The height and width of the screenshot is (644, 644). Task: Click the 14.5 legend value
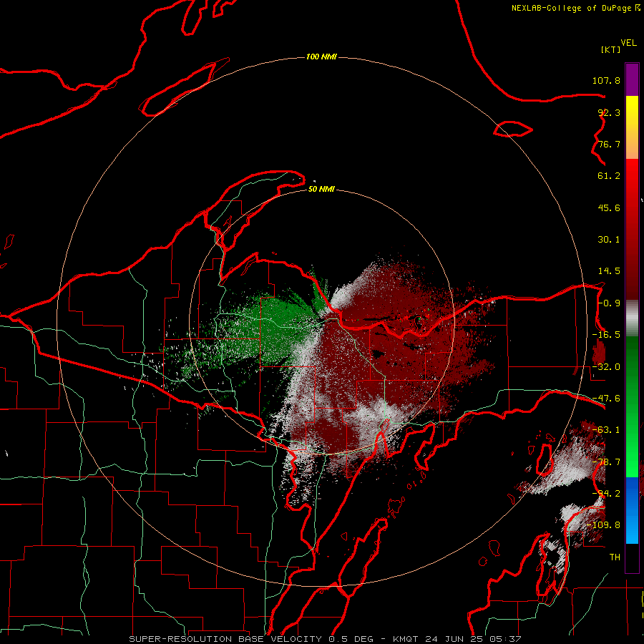[609, 271]
